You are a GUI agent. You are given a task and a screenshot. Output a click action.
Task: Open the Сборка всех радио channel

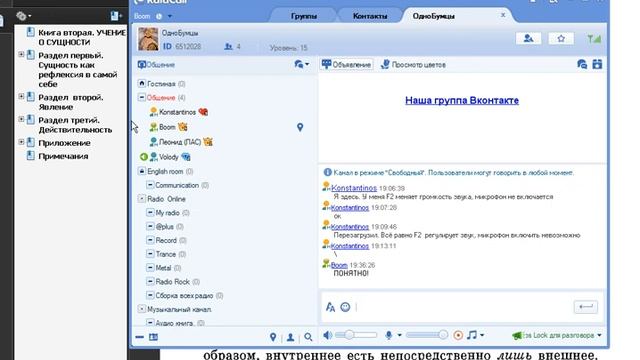(x=184, y=296)
